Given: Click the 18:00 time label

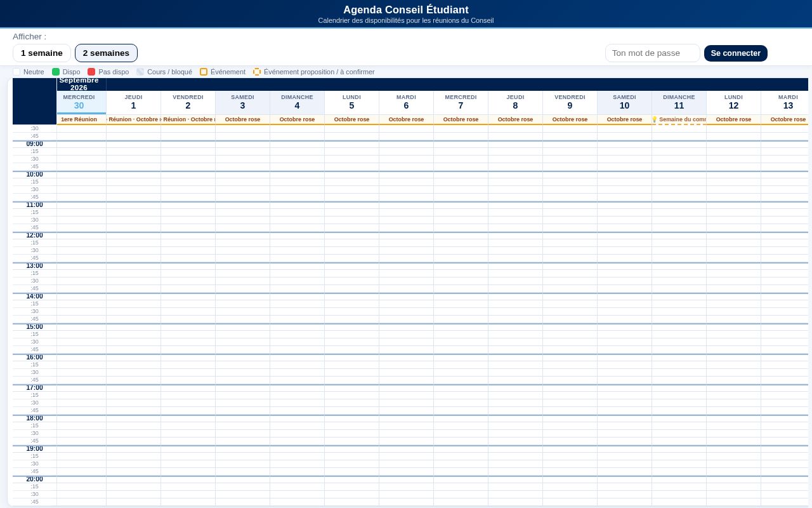Looking at the screenshot, I should 34,418.
